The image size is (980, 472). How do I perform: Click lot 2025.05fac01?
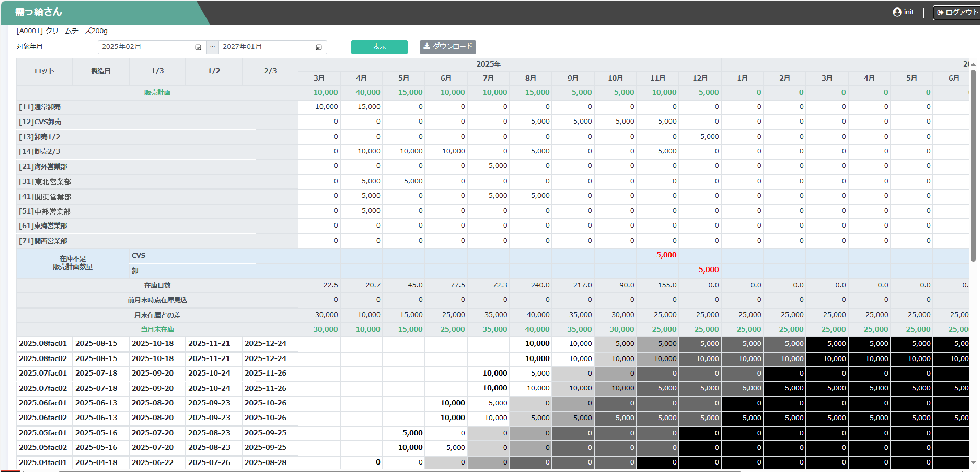pos(43,433)
